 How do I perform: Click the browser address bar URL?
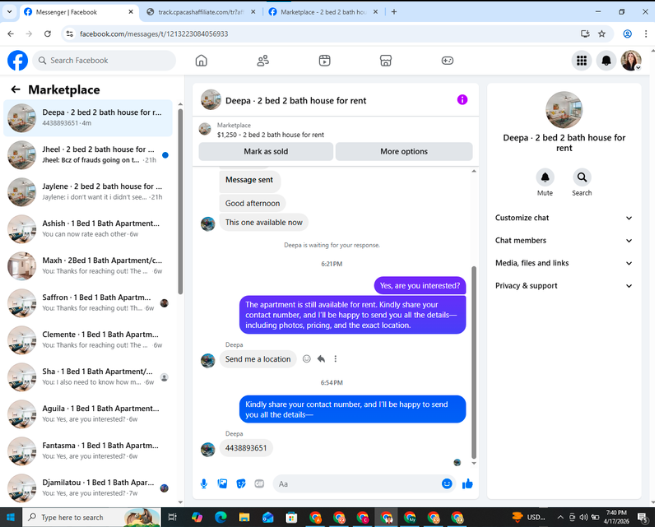click(x=154, y=34)
